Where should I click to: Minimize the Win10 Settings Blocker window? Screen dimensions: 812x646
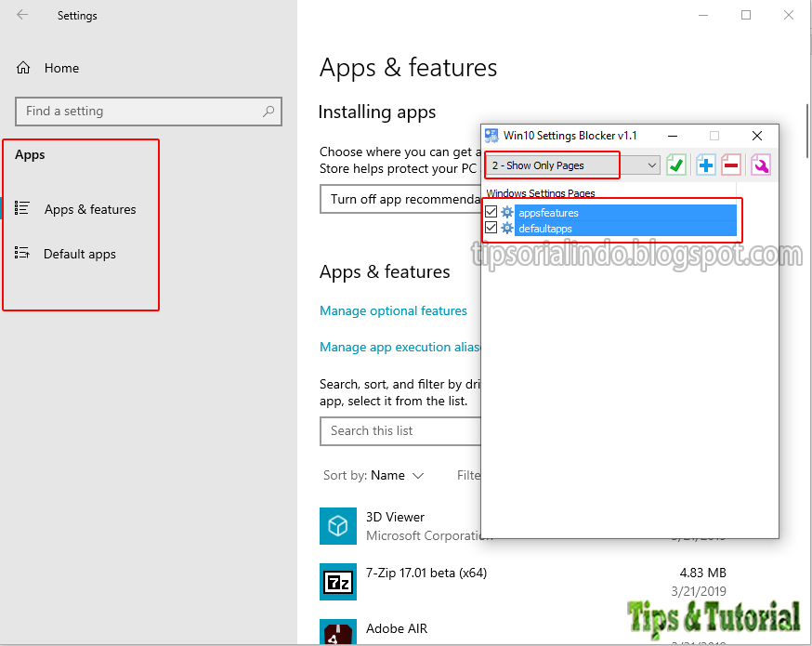(x=673, y=136)
